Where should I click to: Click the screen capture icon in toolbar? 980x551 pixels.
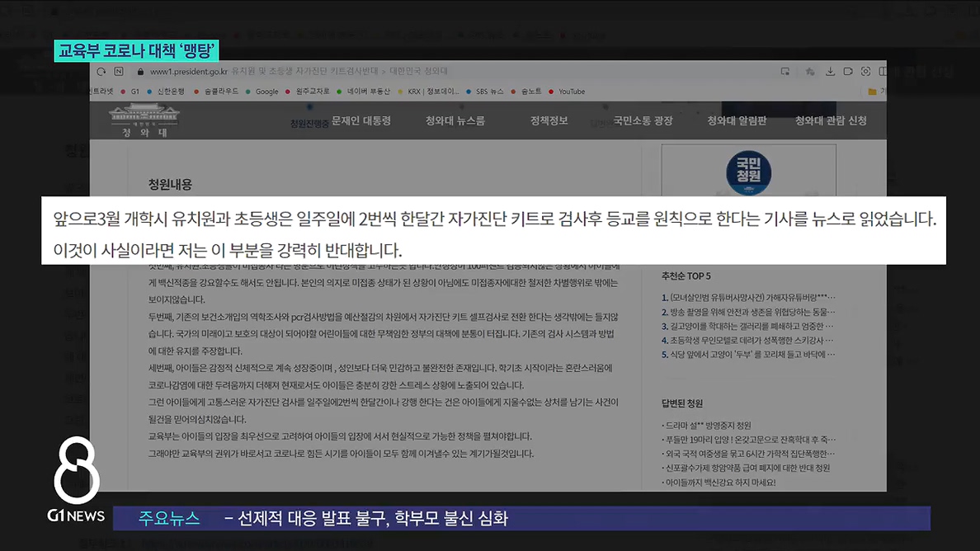pos(865,72)
